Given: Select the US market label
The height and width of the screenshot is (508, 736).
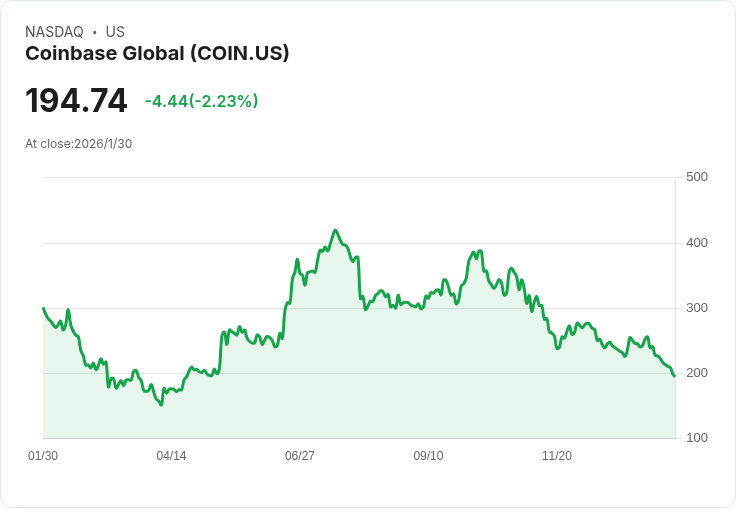Looking at the screenshot, I should [x=115, y=32].
